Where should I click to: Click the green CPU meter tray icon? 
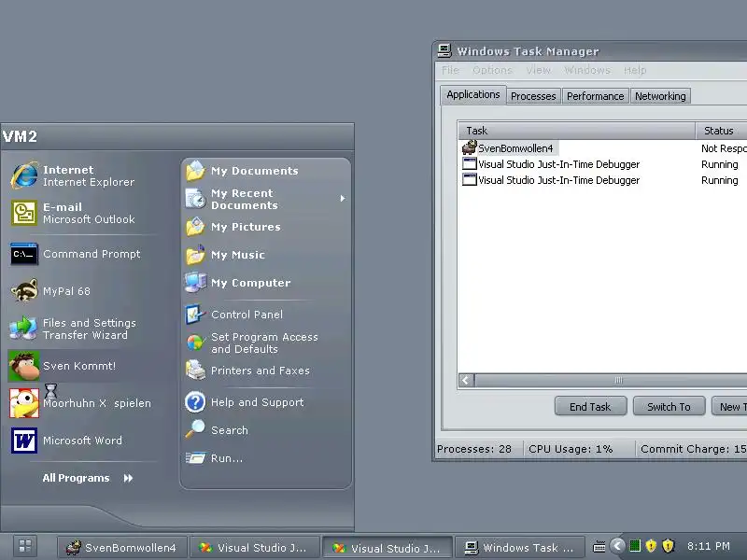pos(635,546)
